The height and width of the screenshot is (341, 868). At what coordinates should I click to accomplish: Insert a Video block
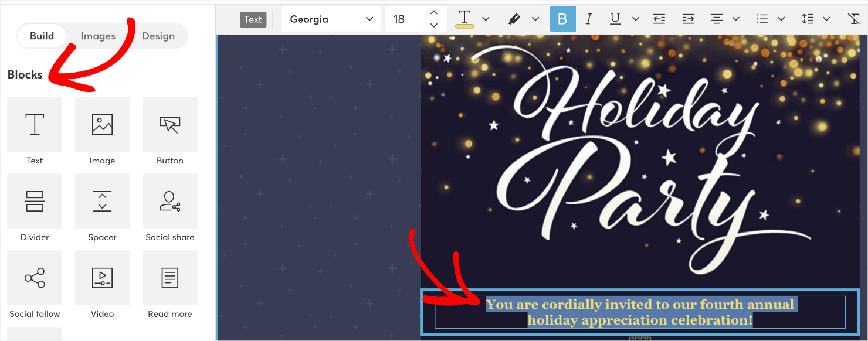102,278
